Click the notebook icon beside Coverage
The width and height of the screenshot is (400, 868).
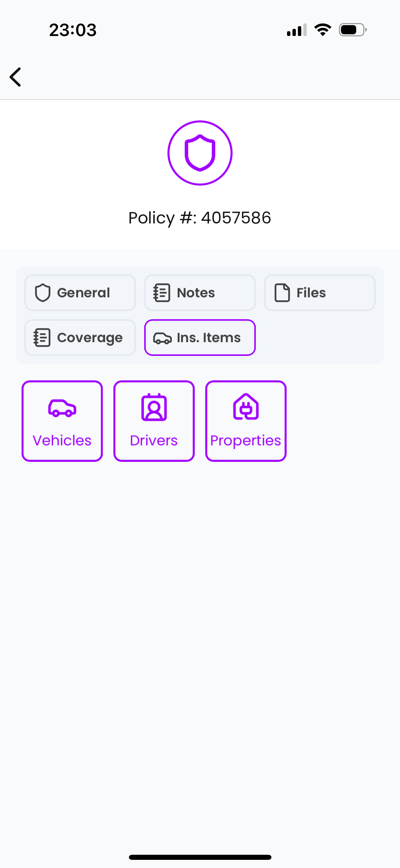42,338
